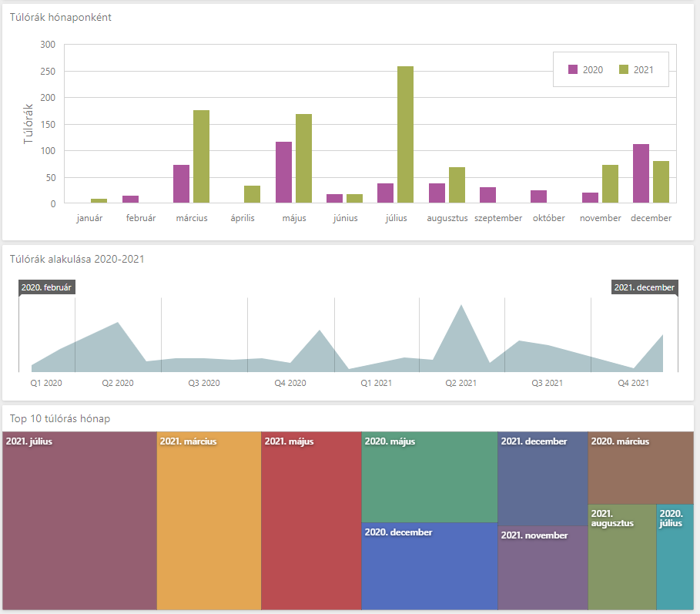
Task: Click the green 2021 bar for november
Action: click(611, 183)
